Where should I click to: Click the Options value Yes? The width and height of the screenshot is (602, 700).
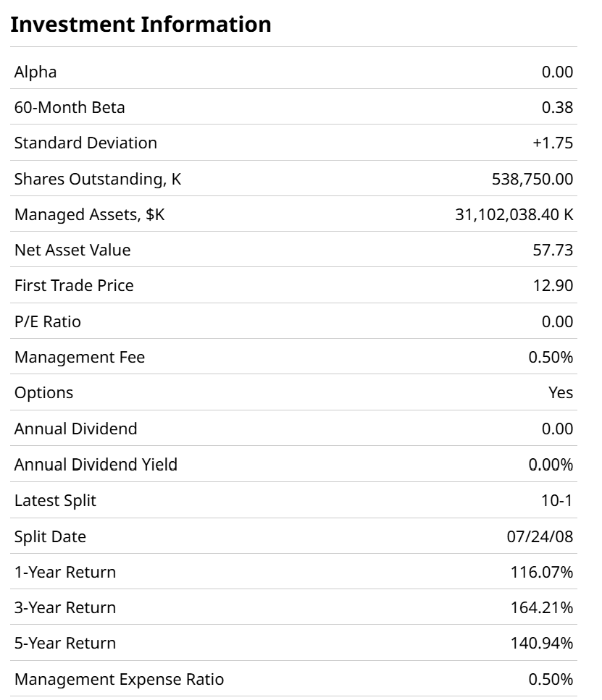(x=561, y=393)
